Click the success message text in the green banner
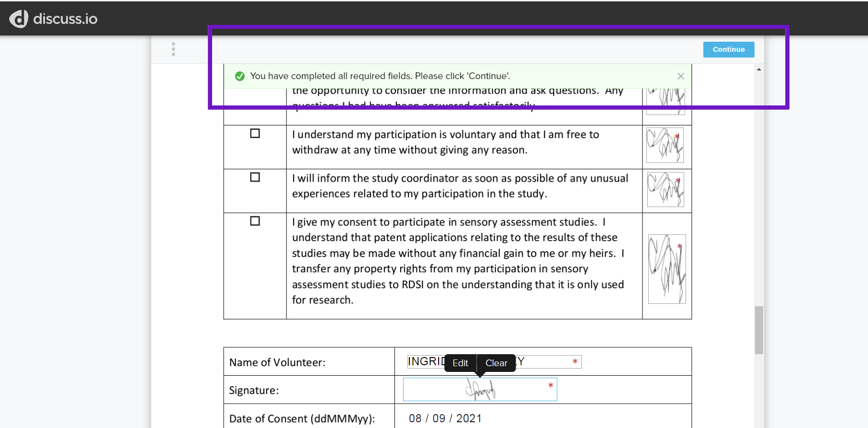868x428 pixels. pos(380,76)
